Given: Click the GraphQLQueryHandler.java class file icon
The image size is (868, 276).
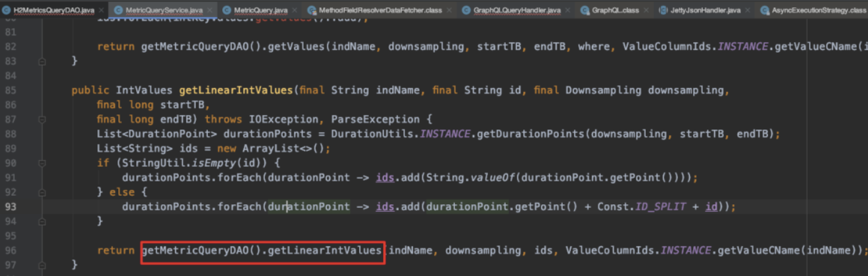Looking at the screenshot, I should (466, 11).
